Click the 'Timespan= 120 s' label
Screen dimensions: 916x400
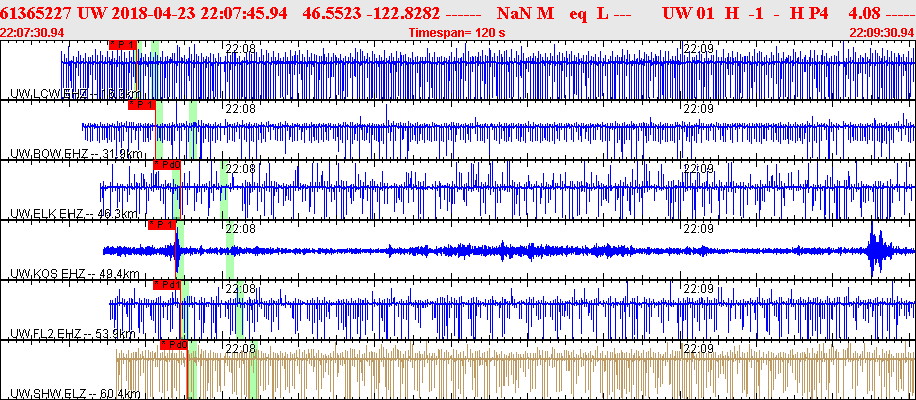[457, 33]
